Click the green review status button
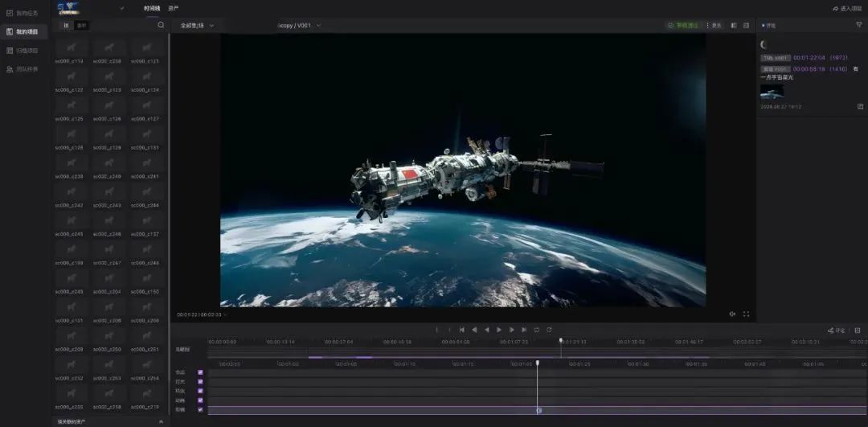The image size is (868, 427). tap(683, 26)
